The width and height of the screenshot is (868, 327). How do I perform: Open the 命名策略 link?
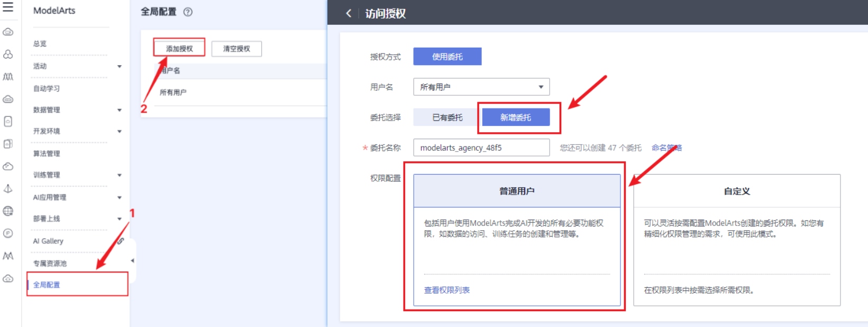click(x=666, y=148)
